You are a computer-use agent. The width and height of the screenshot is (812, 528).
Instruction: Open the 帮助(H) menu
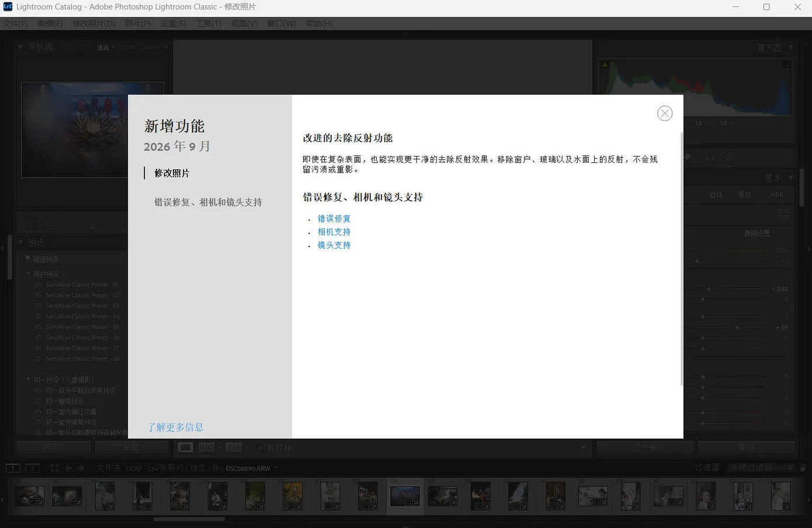tap(320, 23)
